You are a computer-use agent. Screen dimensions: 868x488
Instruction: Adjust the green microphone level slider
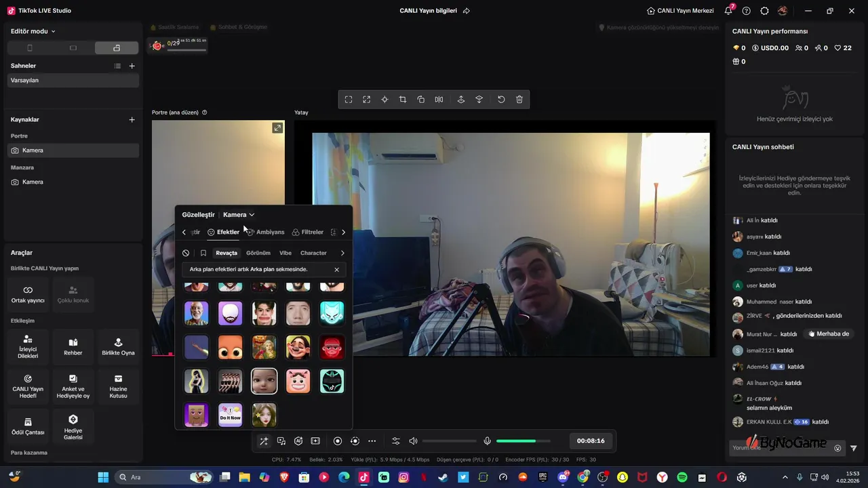click(523, 441)
